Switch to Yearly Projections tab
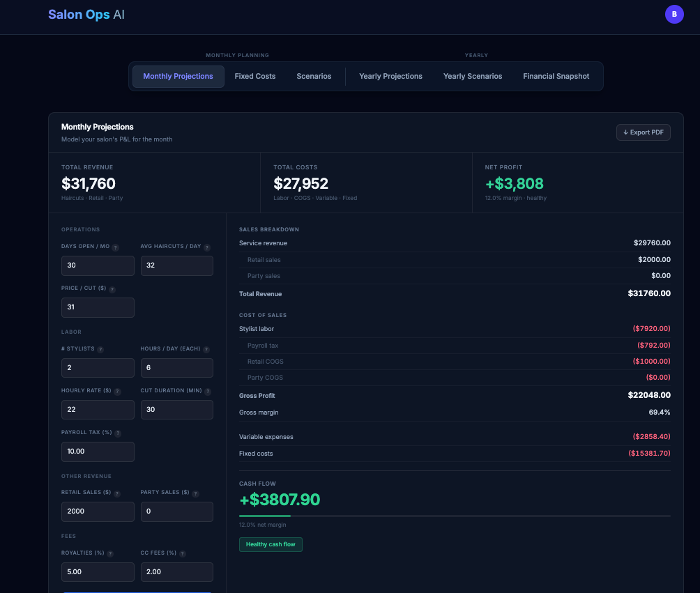The height and width of the screenshot is (593, 700). pyautogui.click(x=390, y=76)
